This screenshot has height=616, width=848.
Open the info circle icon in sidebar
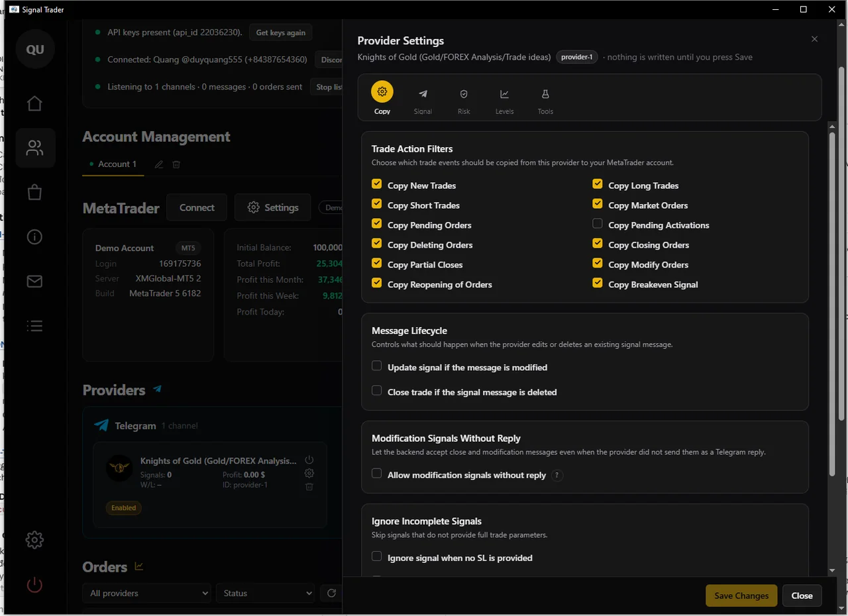coord(34,236)
